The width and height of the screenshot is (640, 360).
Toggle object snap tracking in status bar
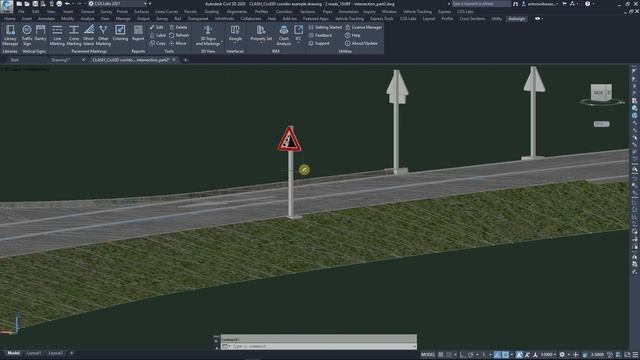497,355
